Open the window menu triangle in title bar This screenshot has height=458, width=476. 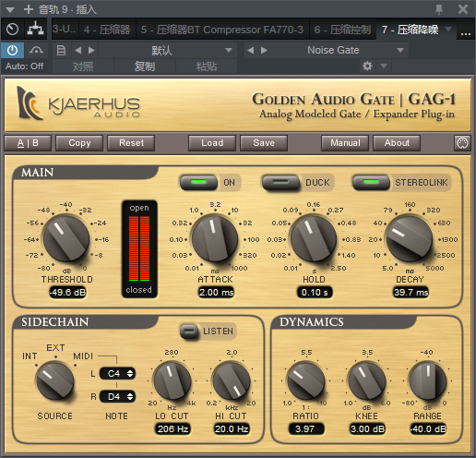pos(10,10)
